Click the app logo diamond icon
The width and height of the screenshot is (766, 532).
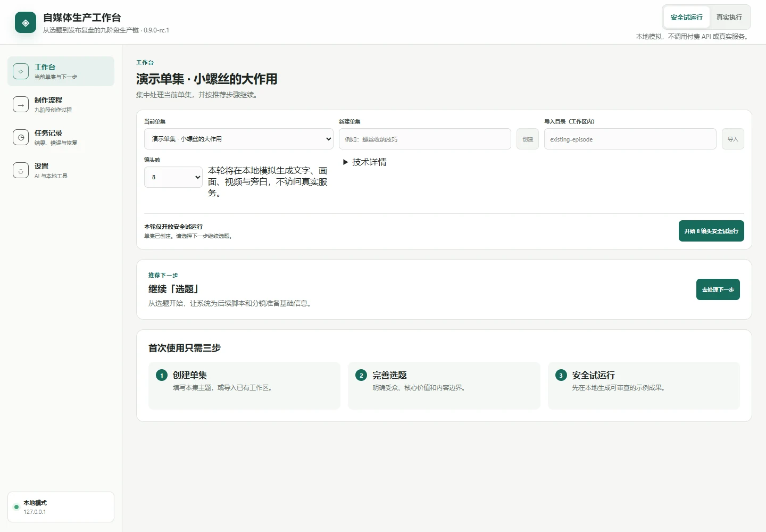tap(26, 22)
